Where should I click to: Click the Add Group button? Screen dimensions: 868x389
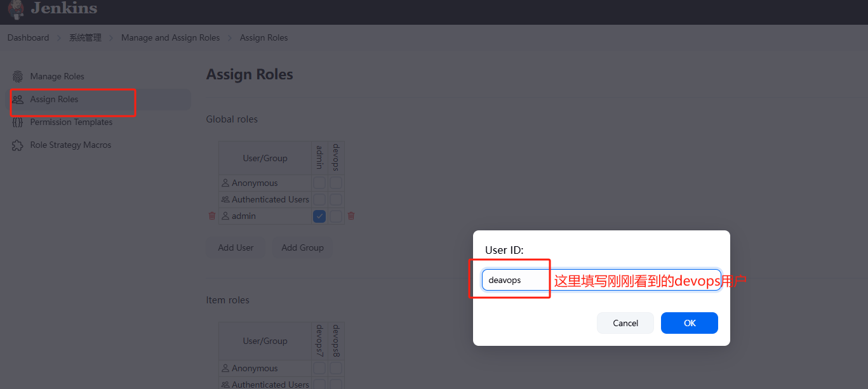302,247
